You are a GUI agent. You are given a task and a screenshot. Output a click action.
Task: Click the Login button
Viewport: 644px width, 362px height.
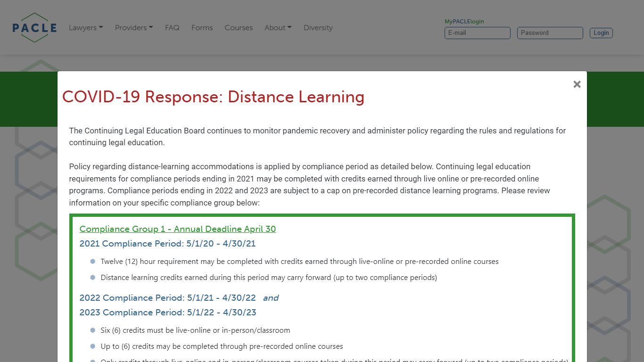(x=601, y=33)
